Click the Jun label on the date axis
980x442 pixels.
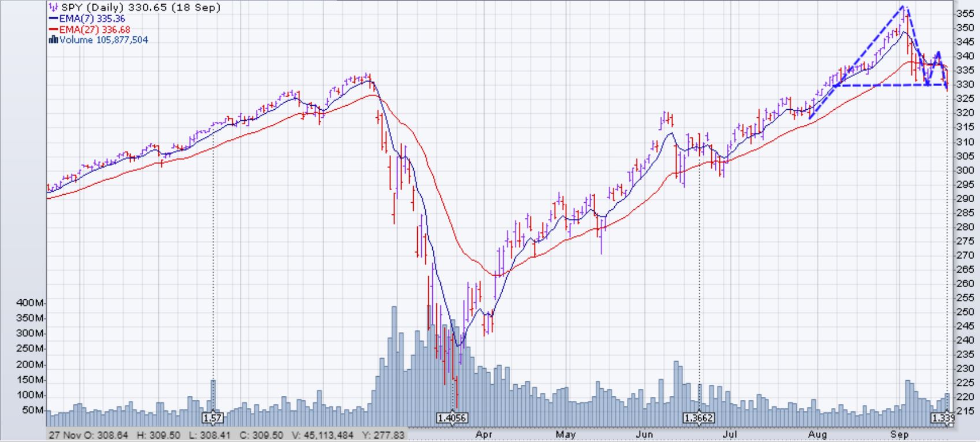pyautogui.click(x=644, y=434)
